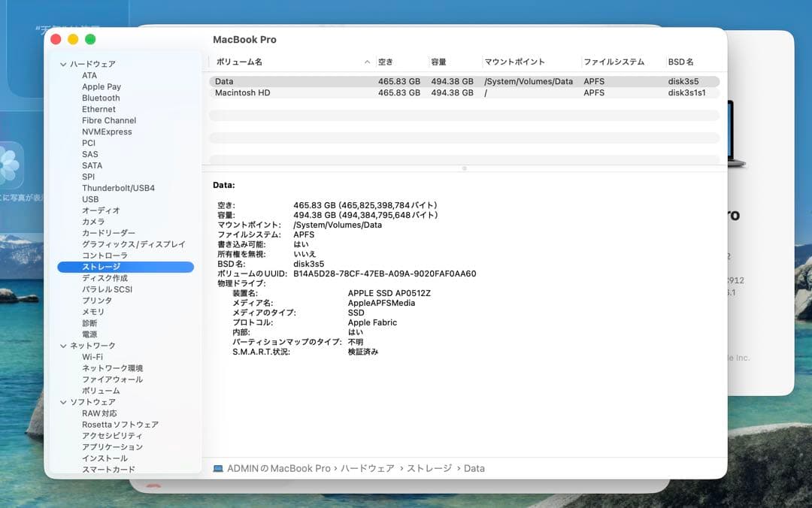Select ATA in the sidebar
The height and width of the screenshot is (508, 812).
click(x=89, y=76)
